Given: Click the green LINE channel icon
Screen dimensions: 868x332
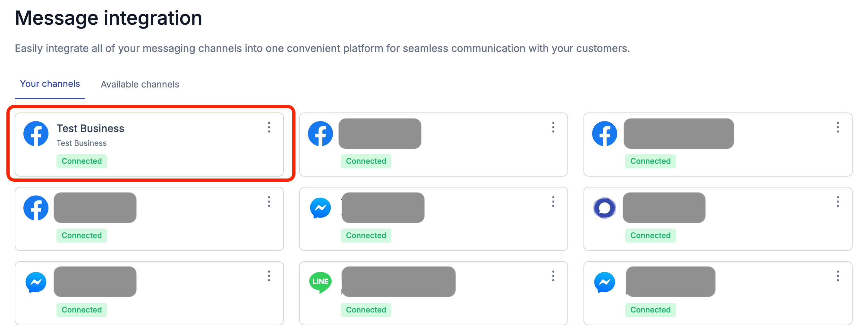Looking at the screenshot, I should 320,282.
